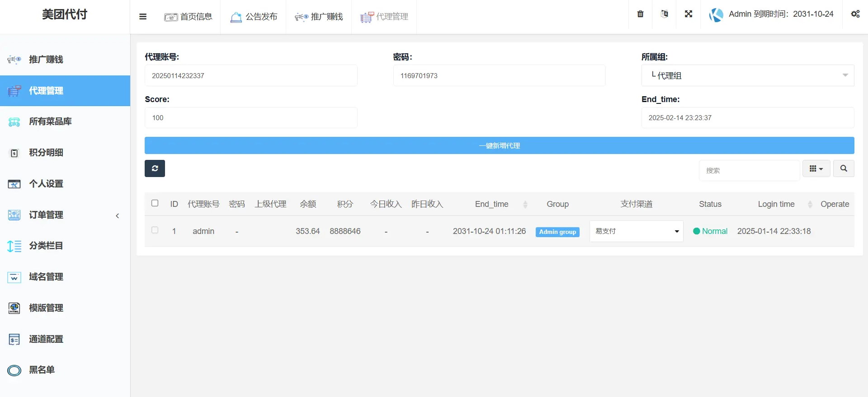This screenshot has width=868, height=397.
Task: Open the settings gears icon in header
Action: [855, 14]
